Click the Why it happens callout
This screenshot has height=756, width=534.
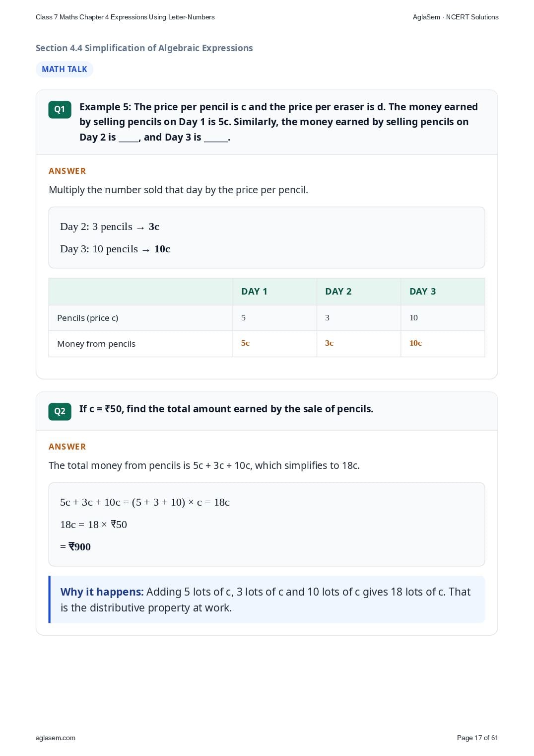(x=267, y=600)
